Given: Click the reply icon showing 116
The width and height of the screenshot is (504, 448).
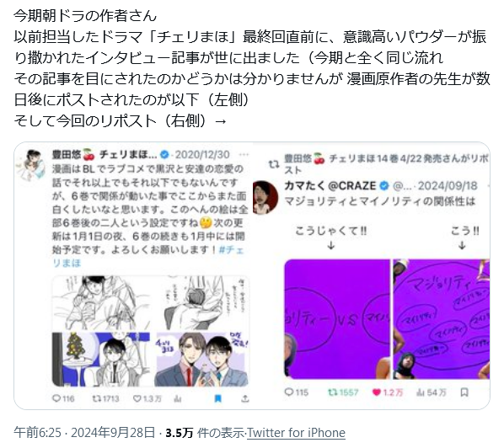Looking at the screenshot, I should click(56, 398).
